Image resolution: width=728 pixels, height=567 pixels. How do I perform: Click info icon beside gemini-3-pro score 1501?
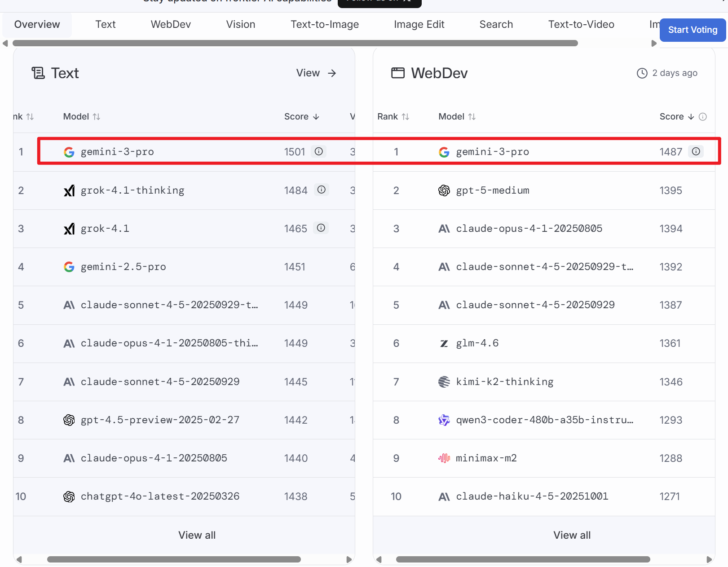click(x=318, y=151)
